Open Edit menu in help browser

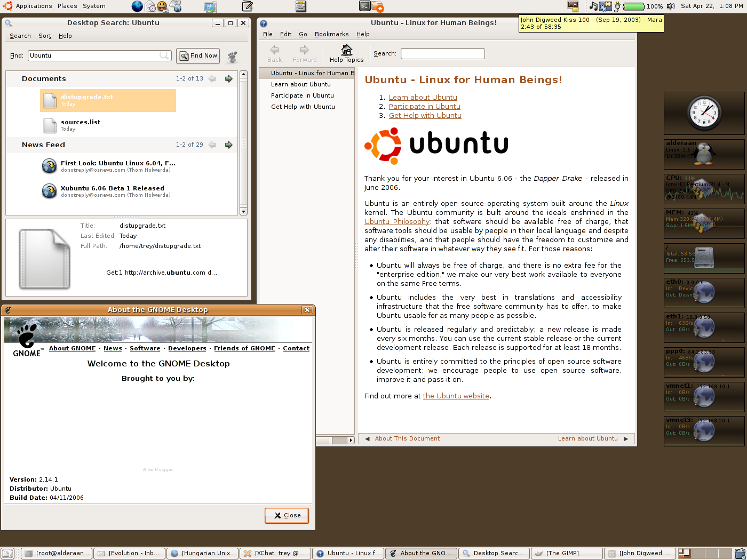[x=286, y=34]
